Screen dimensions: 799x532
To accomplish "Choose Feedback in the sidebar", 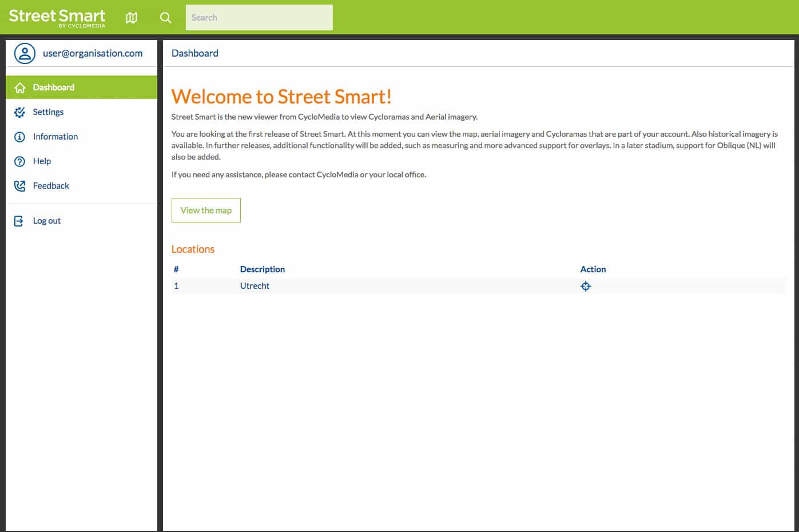I will pos(81,186).
